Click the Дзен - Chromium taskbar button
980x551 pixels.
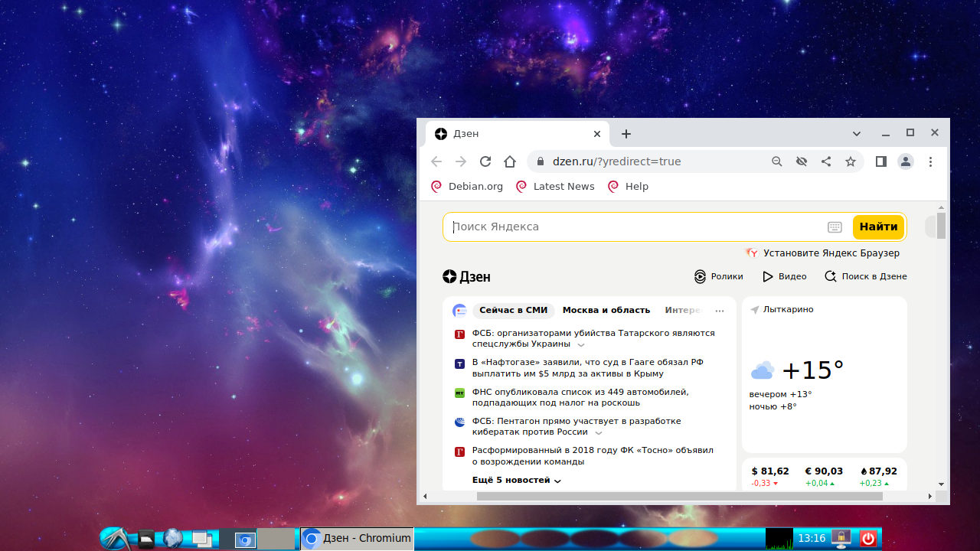pos(357,539)
